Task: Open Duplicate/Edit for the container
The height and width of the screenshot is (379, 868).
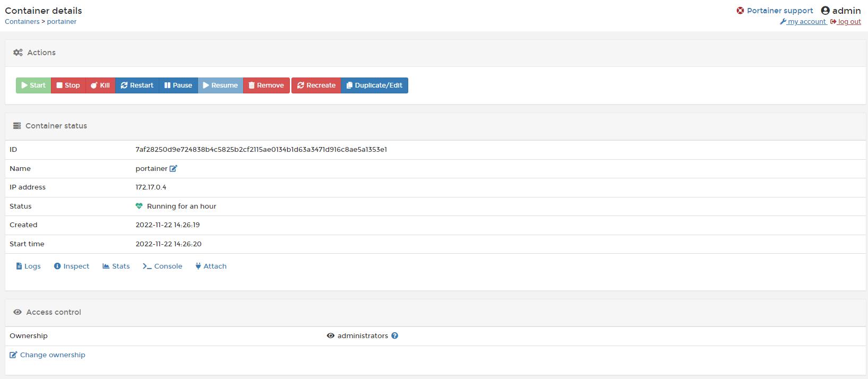Action: pos(375,85)
